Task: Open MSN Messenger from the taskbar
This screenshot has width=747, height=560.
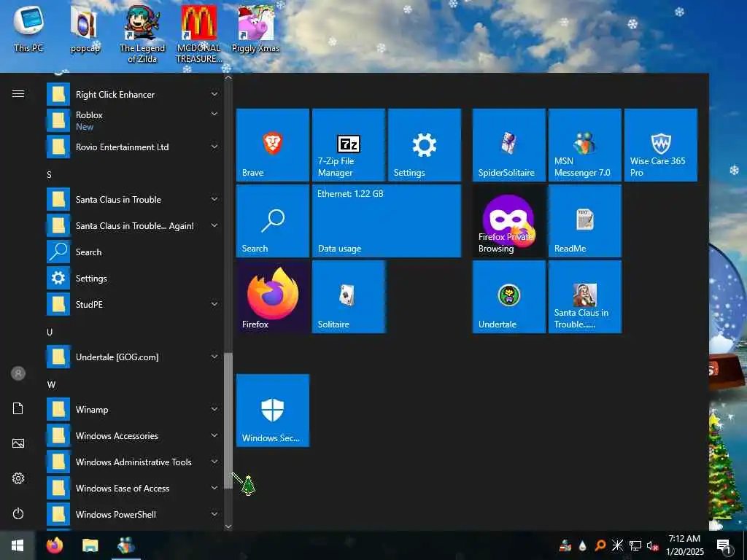Action: pos(125,545)
